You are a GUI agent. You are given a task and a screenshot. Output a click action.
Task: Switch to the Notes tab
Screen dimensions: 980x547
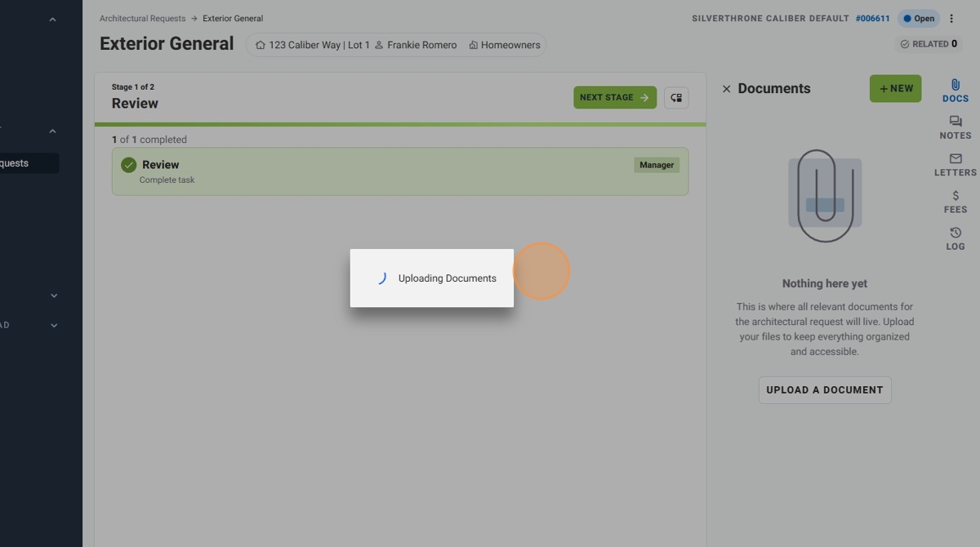click(955, 127)
